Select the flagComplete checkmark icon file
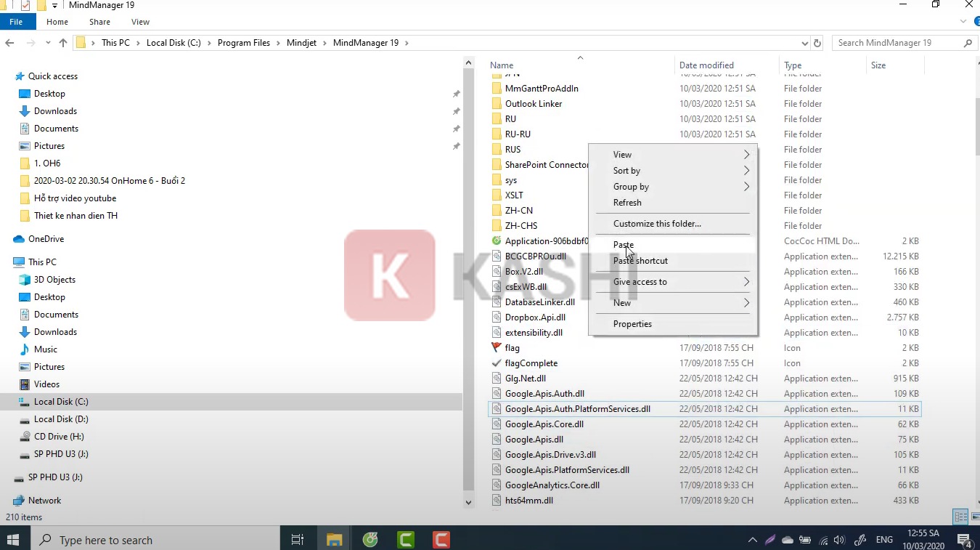The image size is (980, 550). tap(531, 363)
